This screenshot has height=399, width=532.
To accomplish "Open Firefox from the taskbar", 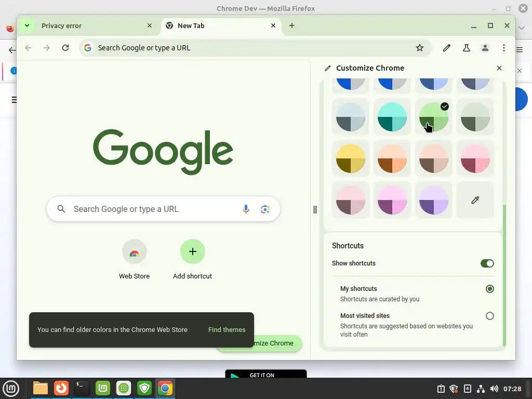I will [x=61, y=388].
